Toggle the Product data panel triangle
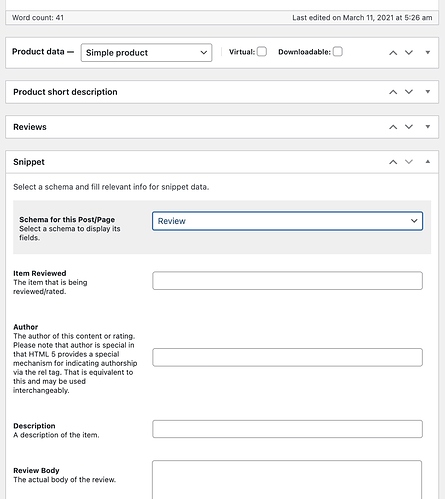The image size is (445, 499). (428, 52)
